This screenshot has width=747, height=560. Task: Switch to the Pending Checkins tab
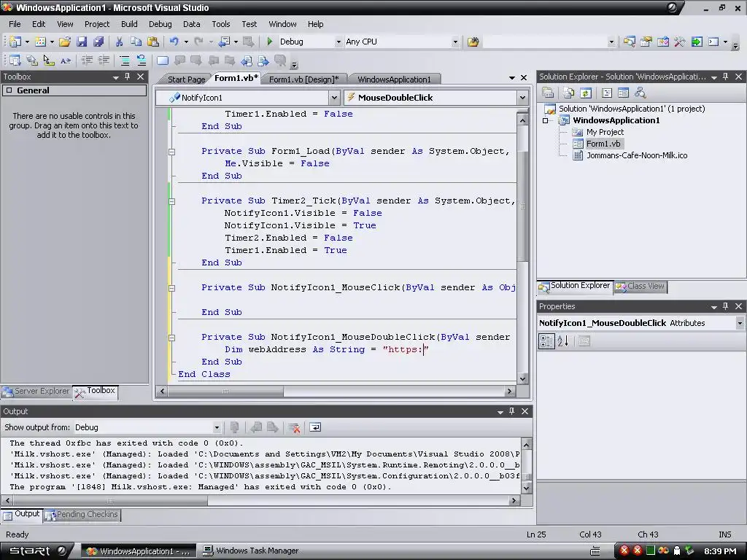click(82, 515)
